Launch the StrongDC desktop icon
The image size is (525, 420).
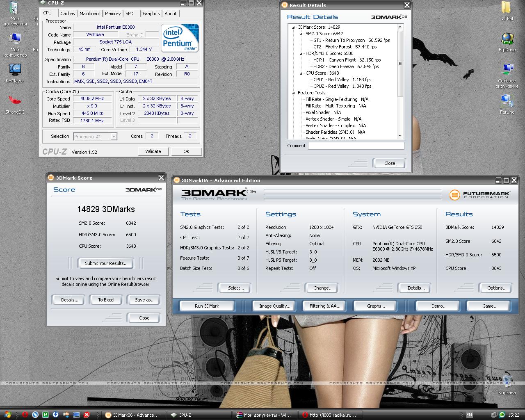[x=15, y=104]
